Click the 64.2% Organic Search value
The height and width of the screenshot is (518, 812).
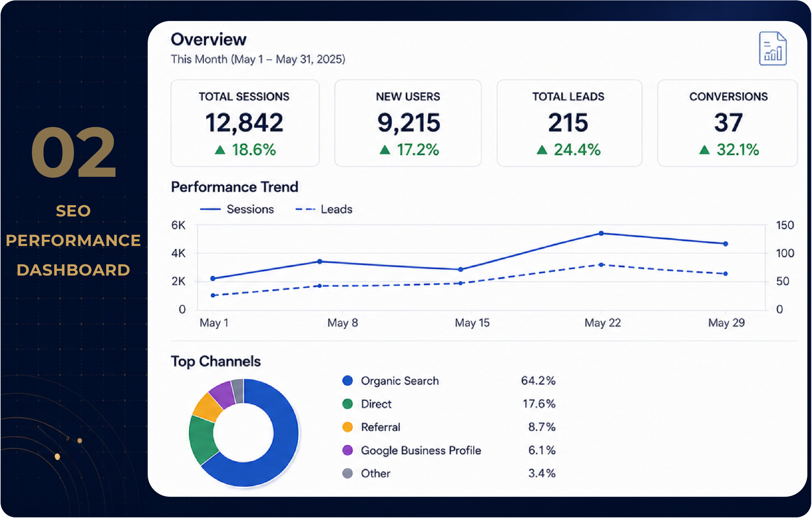538,381
